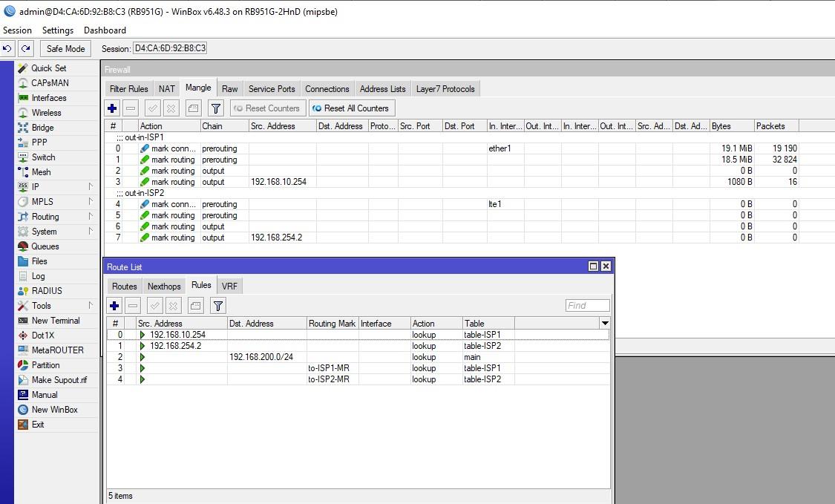Click Reset Counters button
This screenshot has width=835, height=504.
268,108
